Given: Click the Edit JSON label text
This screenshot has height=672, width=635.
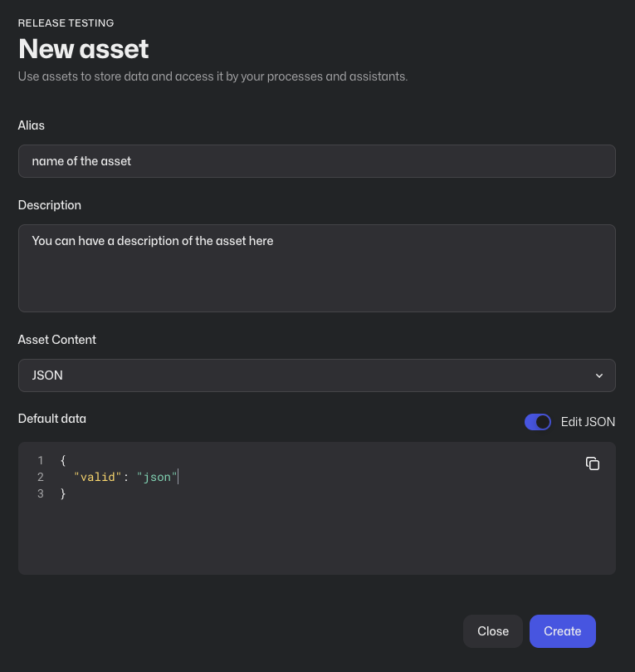Looking at the screenshot, I should point(588,422).
